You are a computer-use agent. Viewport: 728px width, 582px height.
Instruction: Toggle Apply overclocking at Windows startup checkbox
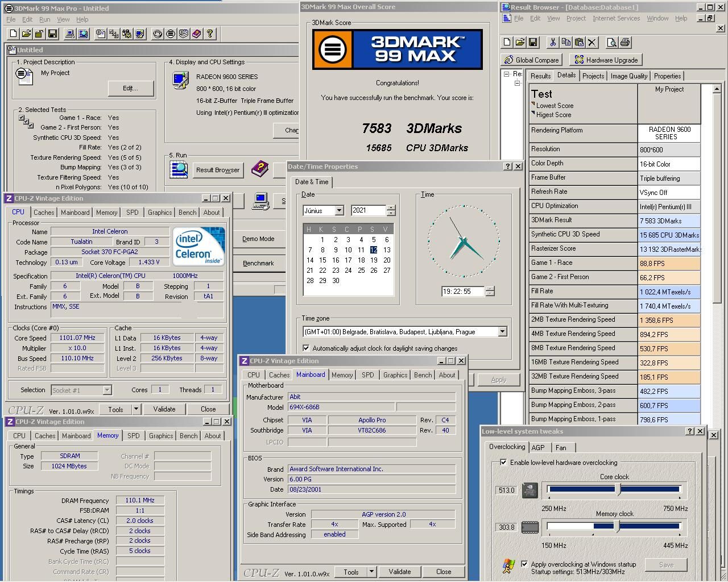coord(524,564)
